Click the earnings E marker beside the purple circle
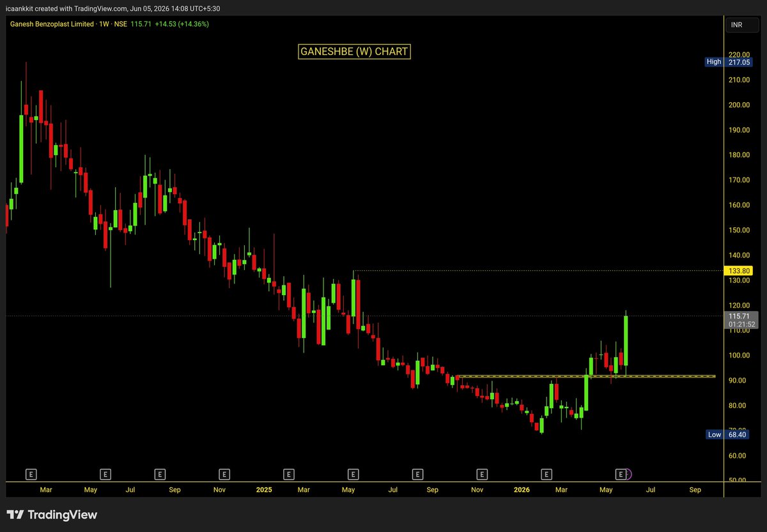This screenshot has height=532, width=767. click(620, 474)
